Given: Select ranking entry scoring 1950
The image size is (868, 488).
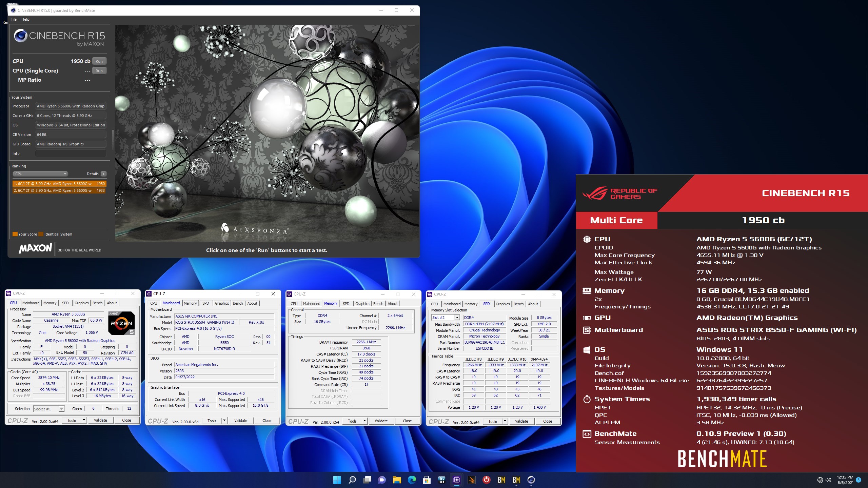Looking at the screenshot, I should point(59,184).
